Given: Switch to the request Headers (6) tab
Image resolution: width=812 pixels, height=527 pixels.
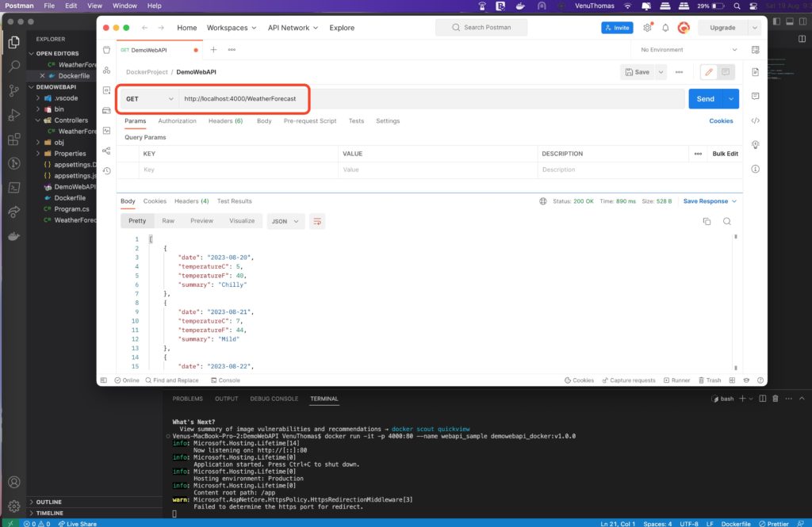Looking at the screenshot, I should coord(225,121).
